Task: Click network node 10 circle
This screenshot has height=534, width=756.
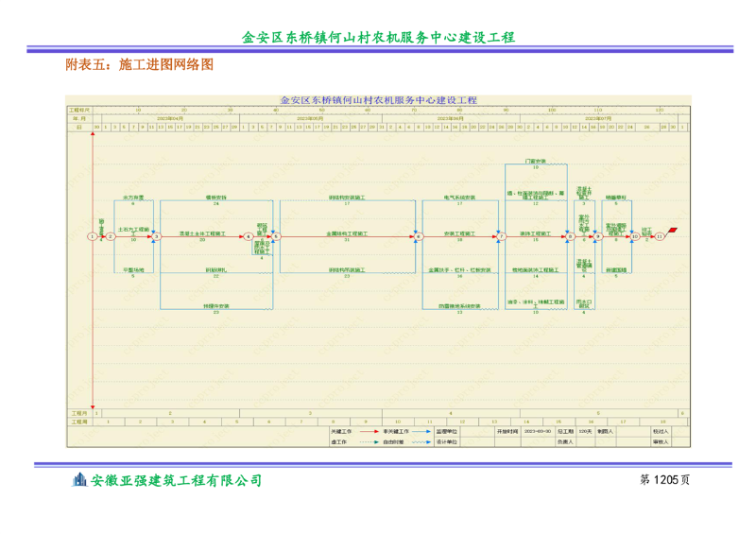Action: pos(635,236)
